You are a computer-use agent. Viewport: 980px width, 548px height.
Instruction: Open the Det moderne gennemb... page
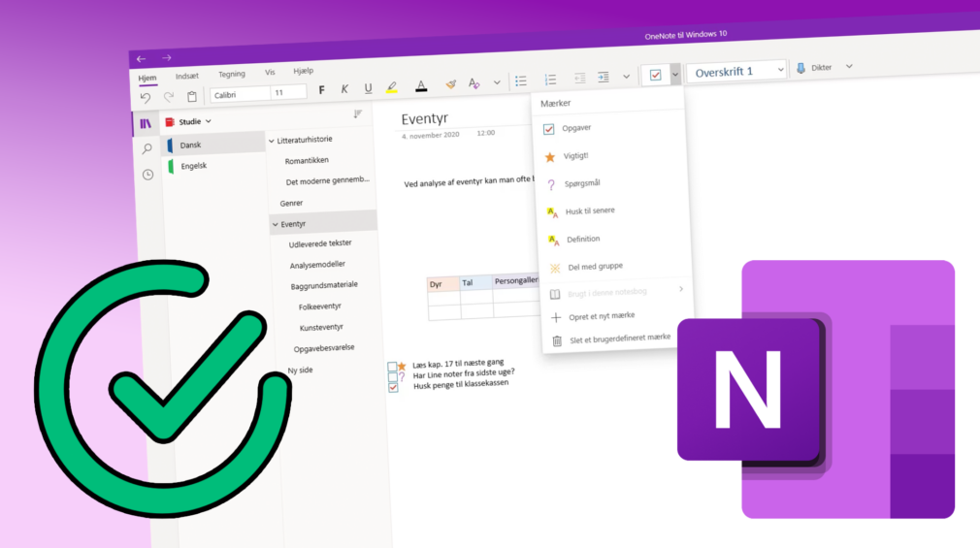click(x=328, y=181)
